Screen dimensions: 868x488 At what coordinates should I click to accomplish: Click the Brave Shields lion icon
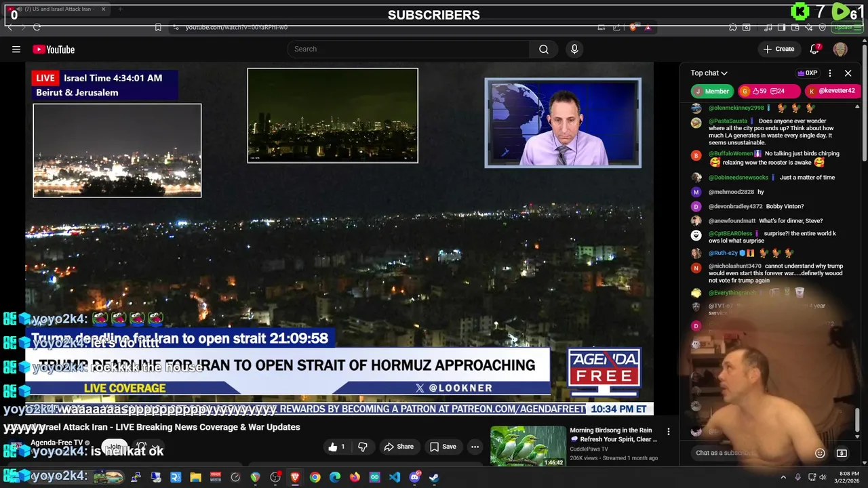point(633,27)
